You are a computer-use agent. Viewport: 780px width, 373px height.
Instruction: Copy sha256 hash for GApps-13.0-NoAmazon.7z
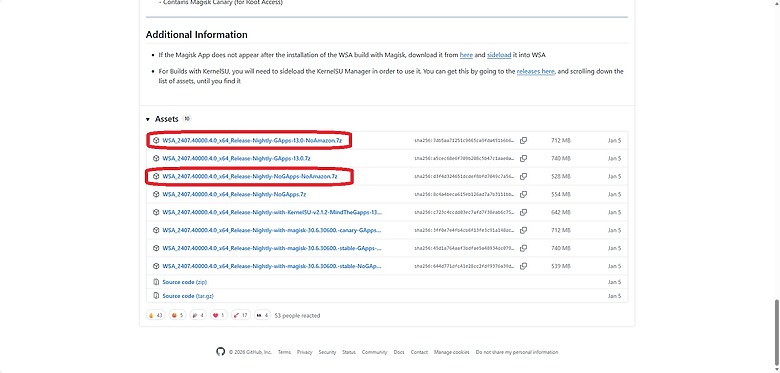[523, 141]
